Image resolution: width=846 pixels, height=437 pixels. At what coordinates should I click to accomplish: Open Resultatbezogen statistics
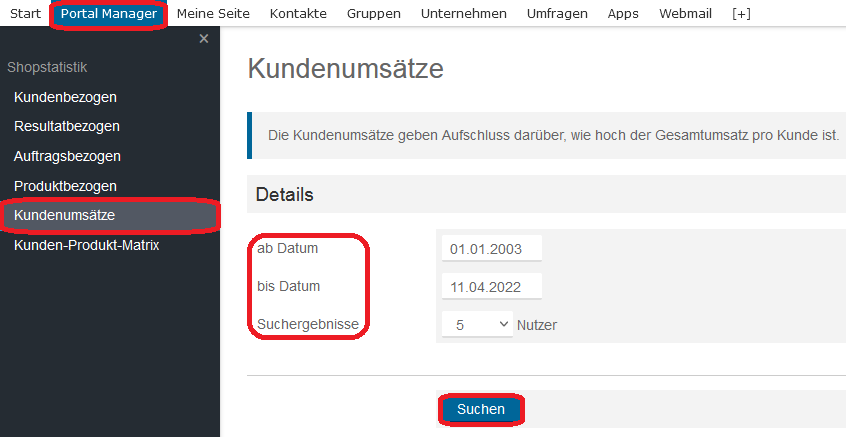tap(67, 126)
